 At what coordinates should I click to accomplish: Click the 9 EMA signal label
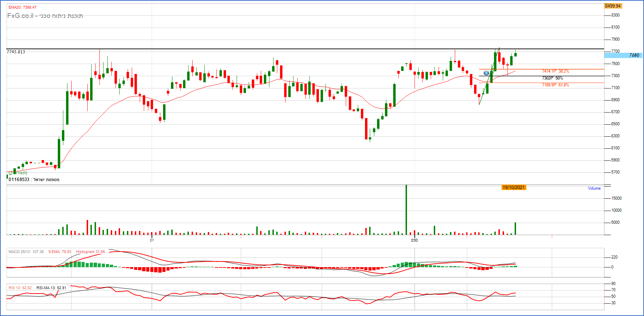click(x=60, y=252)
